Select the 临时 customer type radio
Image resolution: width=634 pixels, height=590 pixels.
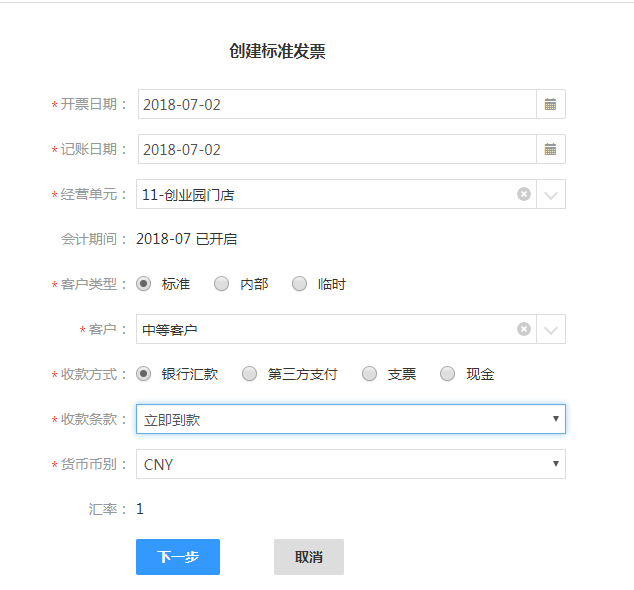tap(299, 284)
